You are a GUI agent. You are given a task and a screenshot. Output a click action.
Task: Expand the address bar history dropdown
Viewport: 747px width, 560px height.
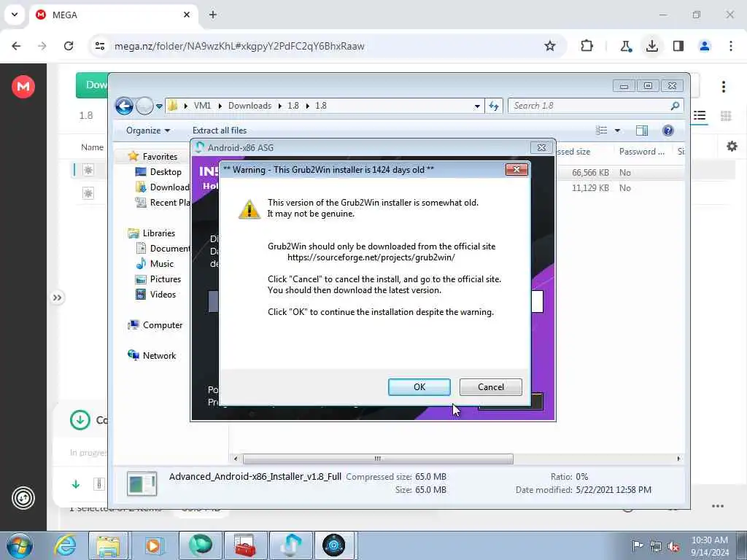pos(477,106)
